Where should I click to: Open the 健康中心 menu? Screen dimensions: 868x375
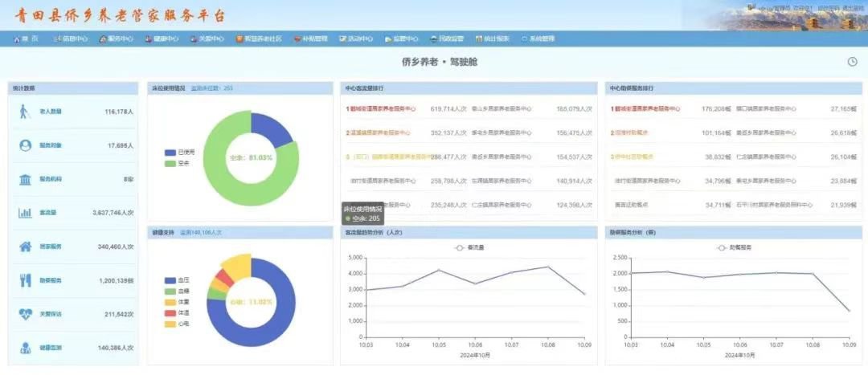[162, 39]
